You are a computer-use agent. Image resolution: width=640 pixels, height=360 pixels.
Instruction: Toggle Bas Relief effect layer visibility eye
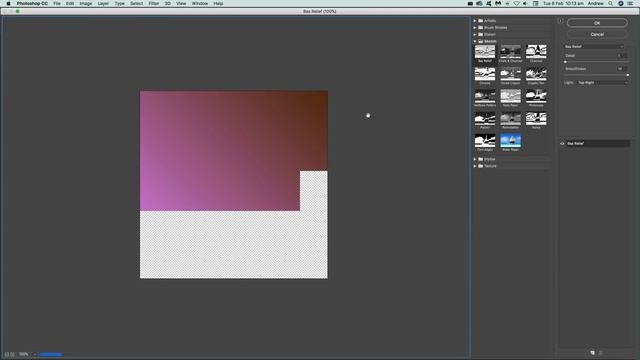[562, 144]
